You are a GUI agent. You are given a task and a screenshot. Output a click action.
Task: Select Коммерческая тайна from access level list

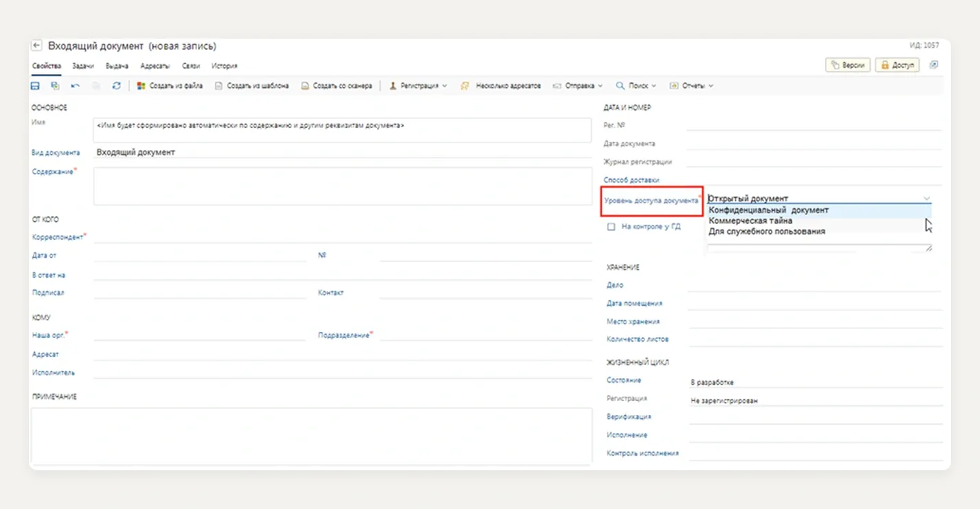click(x=750, y=221)
